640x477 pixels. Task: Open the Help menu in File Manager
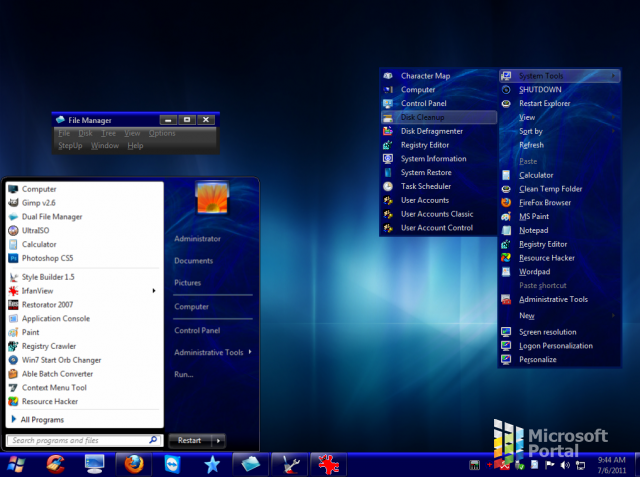[135, 146]
